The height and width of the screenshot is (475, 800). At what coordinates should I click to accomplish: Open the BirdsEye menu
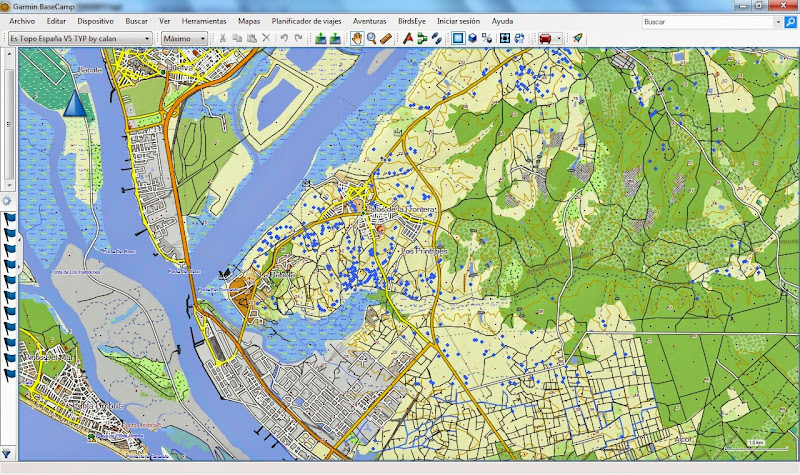pos(412,21)
